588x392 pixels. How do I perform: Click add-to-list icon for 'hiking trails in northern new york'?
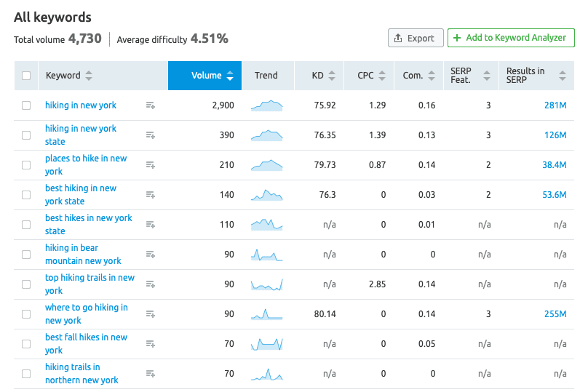pos(151,374)
